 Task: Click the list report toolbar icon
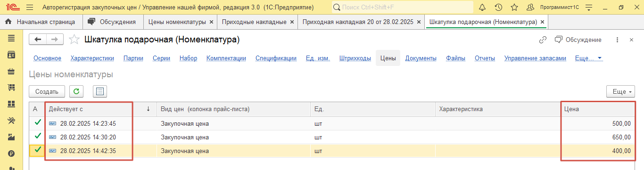[100, 91]
